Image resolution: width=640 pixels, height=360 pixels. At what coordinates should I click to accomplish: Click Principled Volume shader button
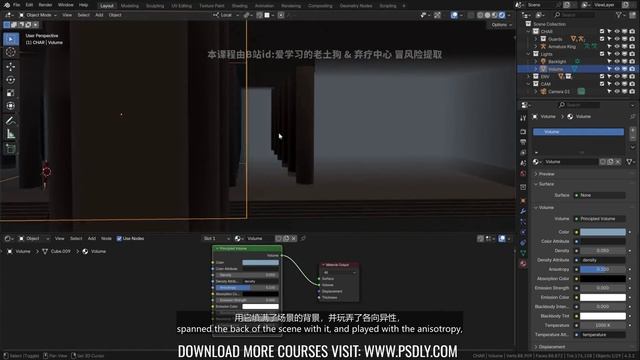coord(600,219)
